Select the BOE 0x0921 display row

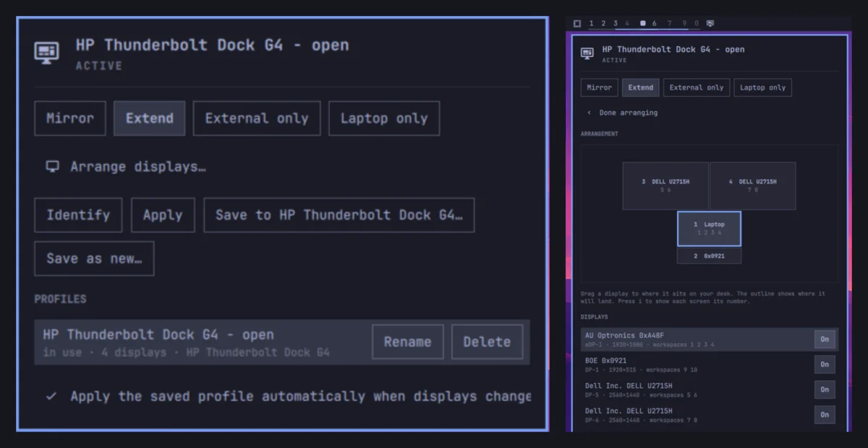pyautogui.click(x=710, y=365)
